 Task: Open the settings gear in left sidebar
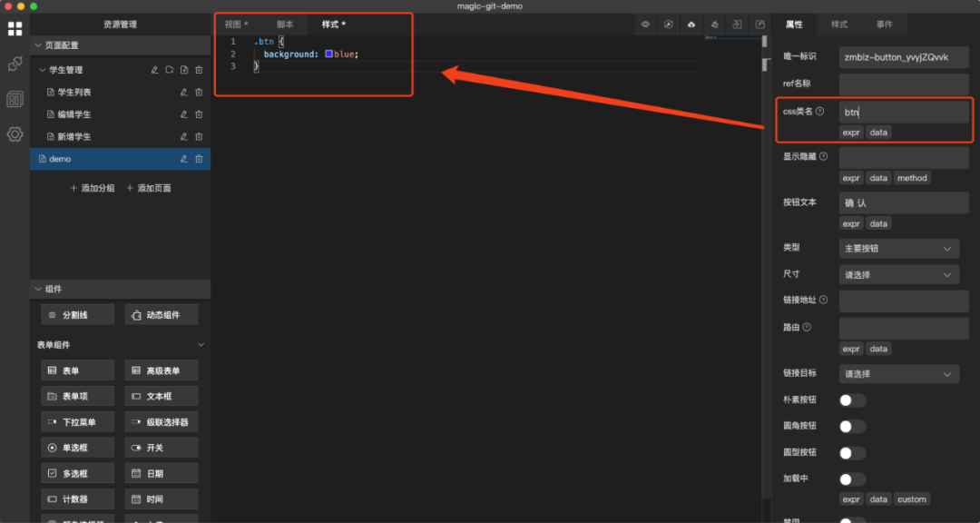point(15,133)
